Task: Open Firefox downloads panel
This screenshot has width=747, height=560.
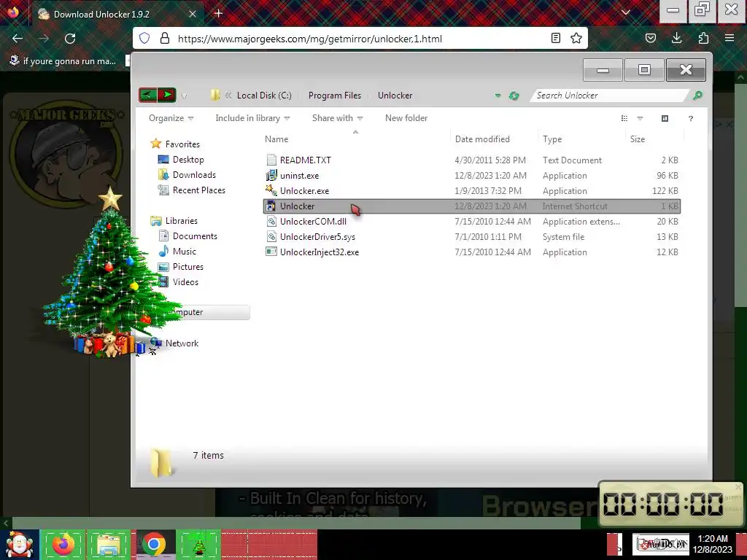Action: point(676,38)
